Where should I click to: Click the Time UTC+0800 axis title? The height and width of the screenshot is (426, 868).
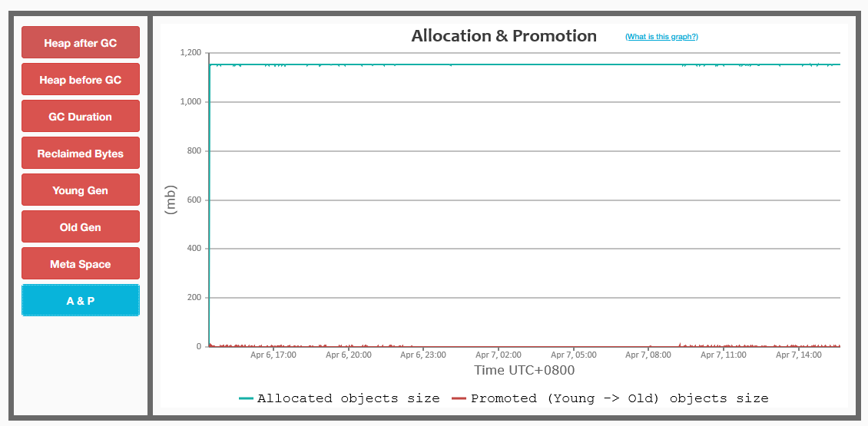click(524, 370)
